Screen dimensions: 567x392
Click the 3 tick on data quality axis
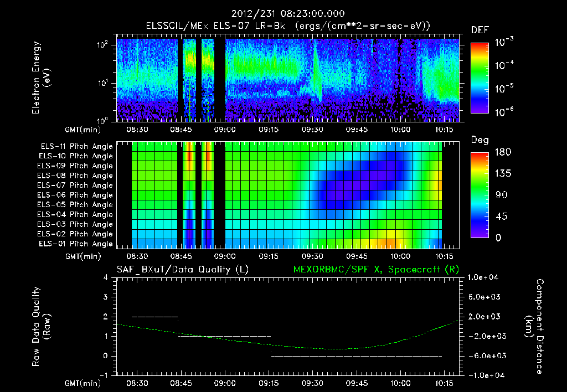(106, 297)
